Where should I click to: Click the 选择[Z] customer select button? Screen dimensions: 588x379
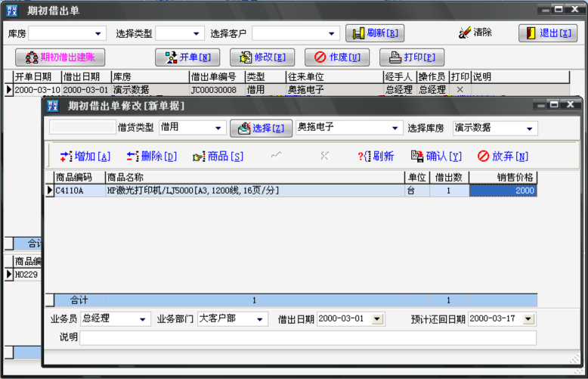pos(261,129)
